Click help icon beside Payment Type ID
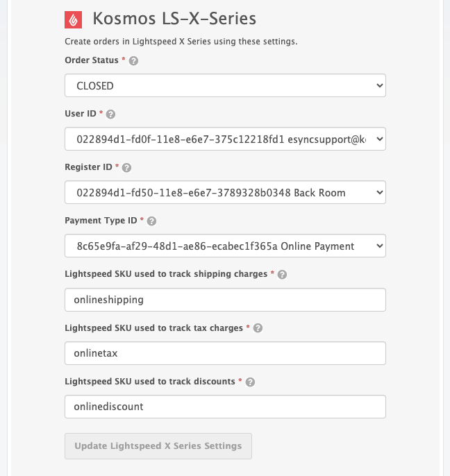This screenshot has width=450, height=476. (152, 221)
